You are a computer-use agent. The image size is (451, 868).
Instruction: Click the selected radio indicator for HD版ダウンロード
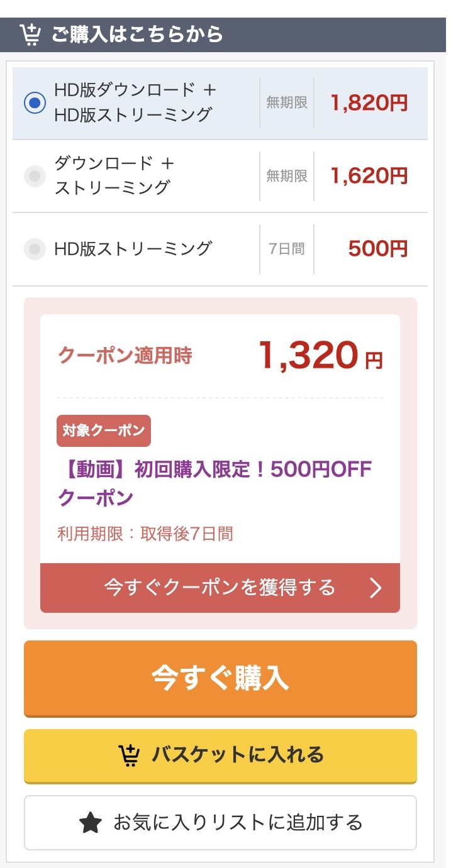[35, 102]
